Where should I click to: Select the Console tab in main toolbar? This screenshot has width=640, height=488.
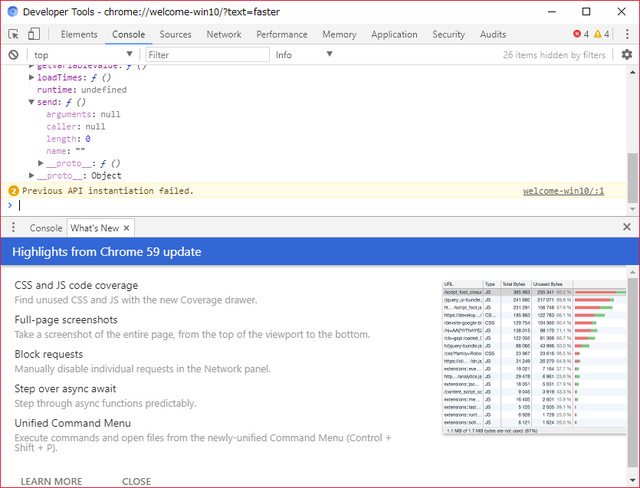coord(129,34)
